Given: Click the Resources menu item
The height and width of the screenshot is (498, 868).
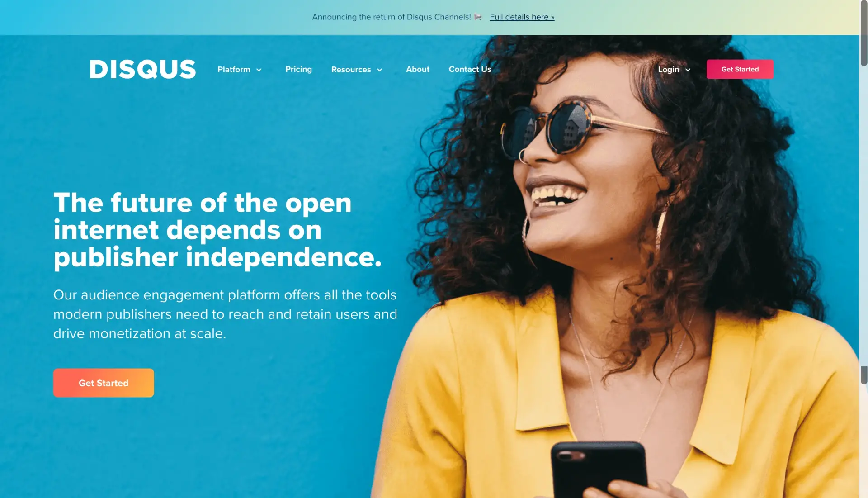Looking at the screenshot, I should point(351,69).
